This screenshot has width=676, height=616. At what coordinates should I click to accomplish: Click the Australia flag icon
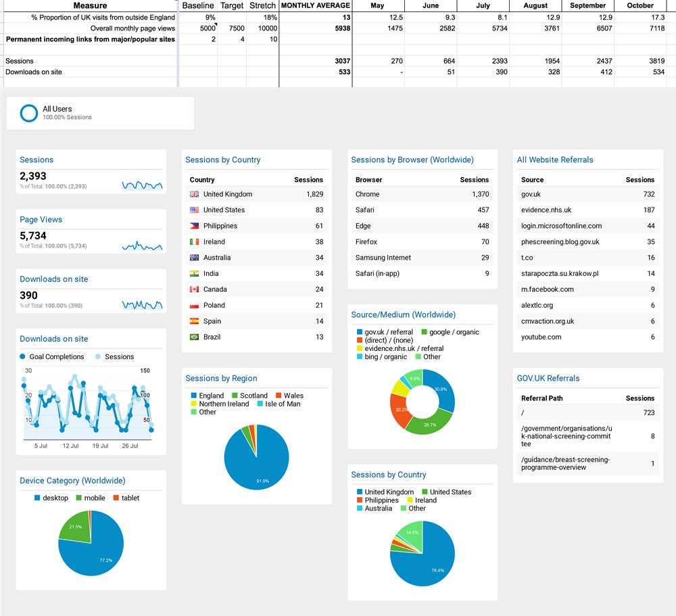point(195,258)
